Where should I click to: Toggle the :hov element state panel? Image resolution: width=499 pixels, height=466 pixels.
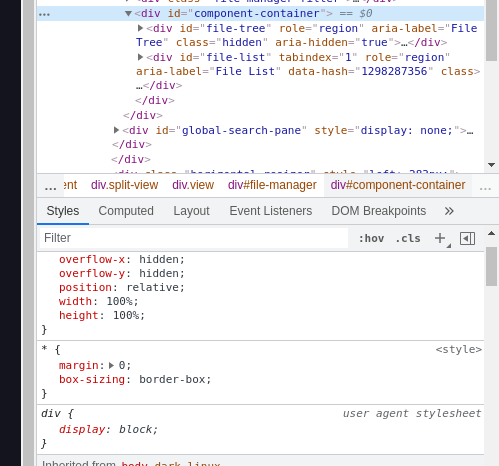coord(371,238)
